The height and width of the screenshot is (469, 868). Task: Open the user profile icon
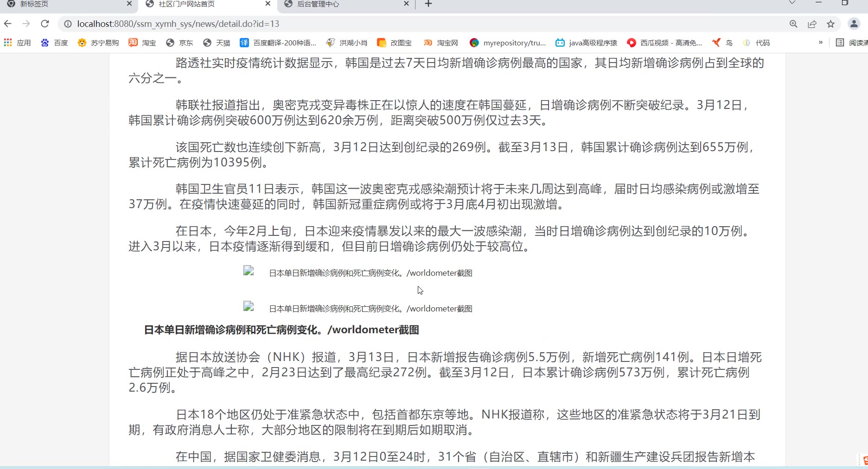point(854,24)
